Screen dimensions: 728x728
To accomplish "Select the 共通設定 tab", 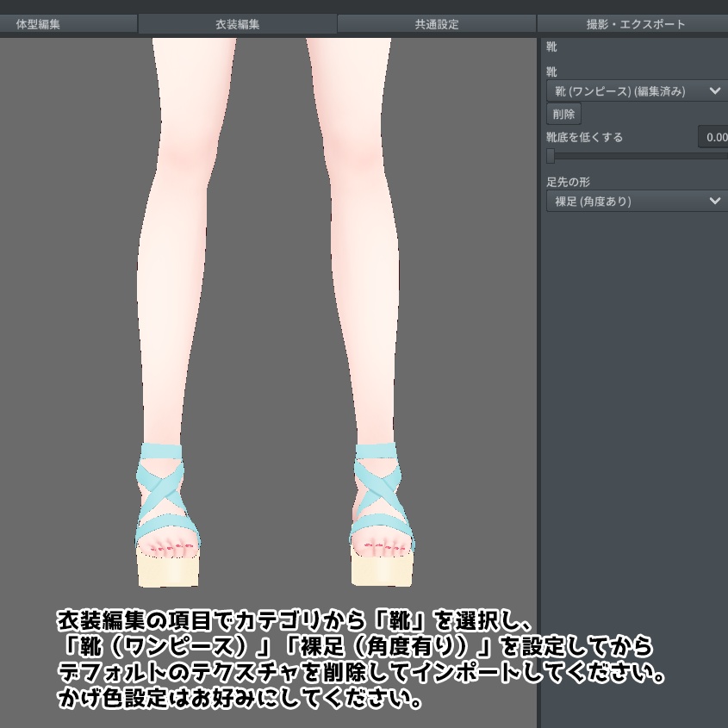I will pos(437,24).
